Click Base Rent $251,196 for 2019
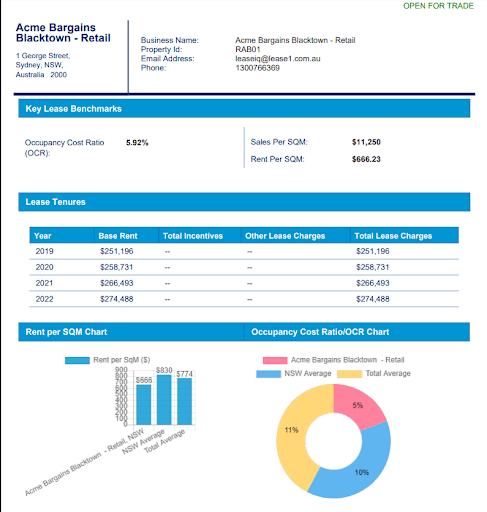 coord(117,251)
